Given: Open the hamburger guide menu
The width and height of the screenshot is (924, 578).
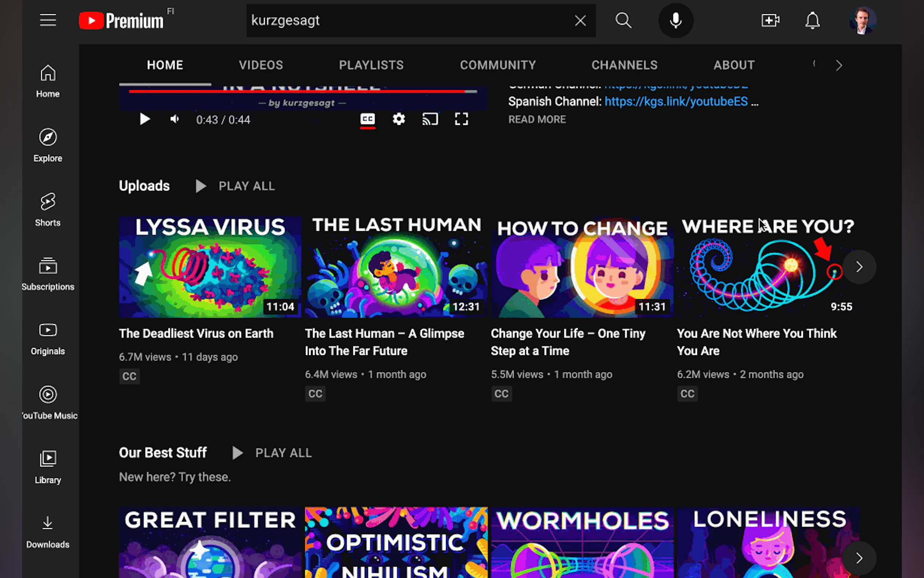Looking at the screenshot, I should tap(48, 20).
